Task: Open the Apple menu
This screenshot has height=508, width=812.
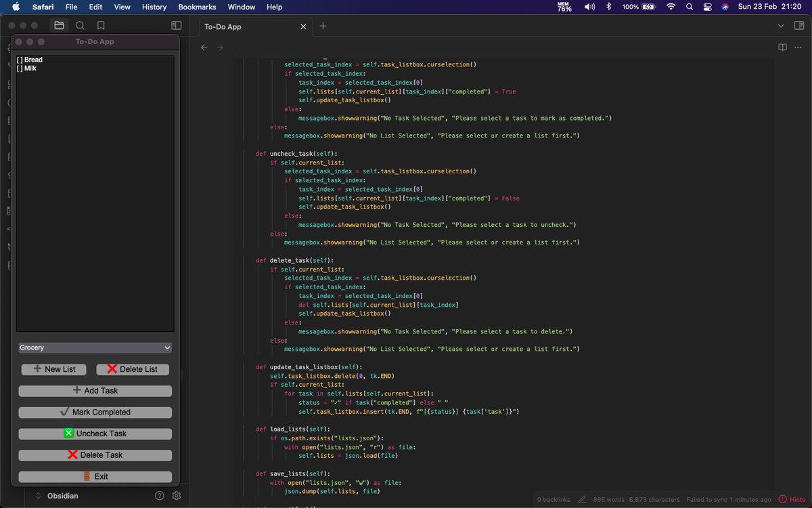Action: coord(16,7)
